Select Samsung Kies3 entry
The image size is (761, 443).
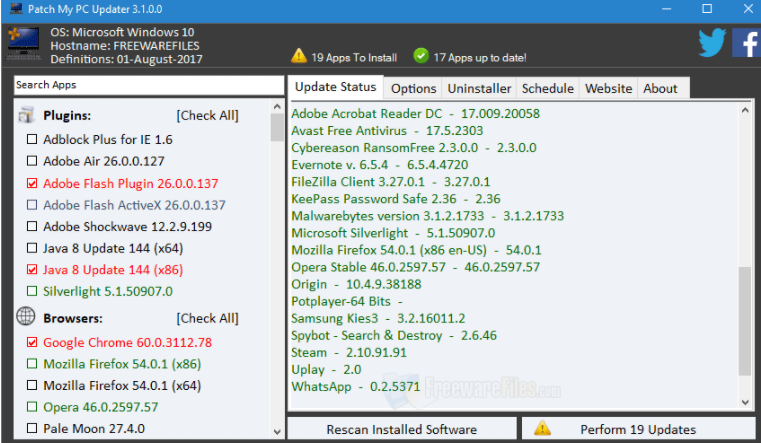378,318
